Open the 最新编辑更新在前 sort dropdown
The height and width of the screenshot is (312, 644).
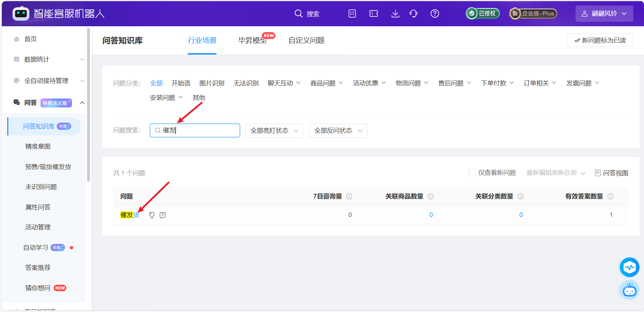click(x=556, y=173)
